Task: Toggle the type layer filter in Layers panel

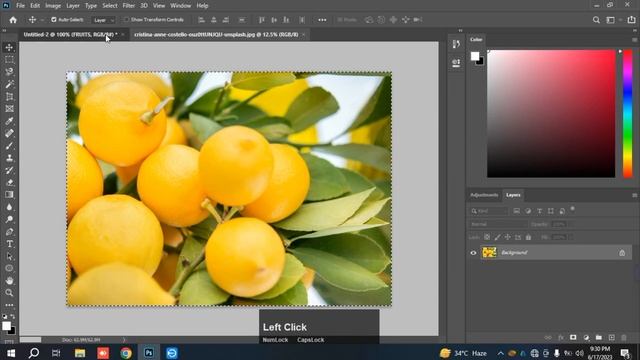Action: click(x=540, y=211)
